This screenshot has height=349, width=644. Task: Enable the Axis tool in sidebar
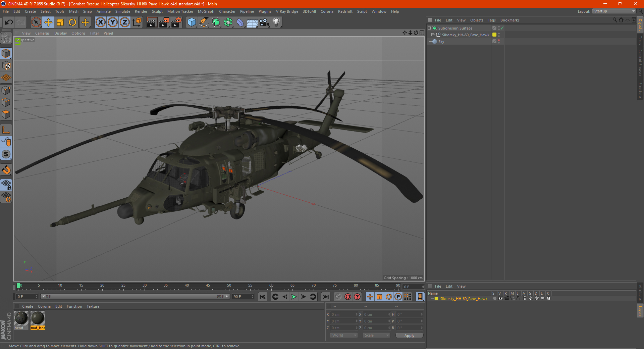click(6, 130)
